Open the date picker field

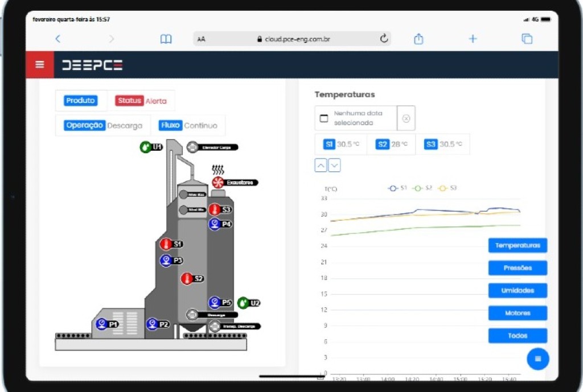[x=356, y=118]
